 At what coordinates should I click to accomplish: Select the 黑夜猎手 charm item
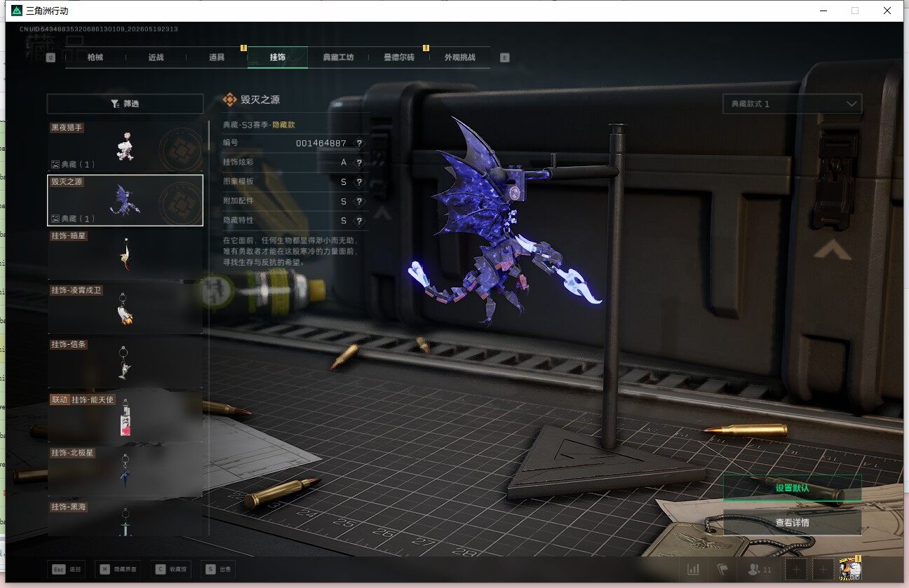[x=125, y=146]
